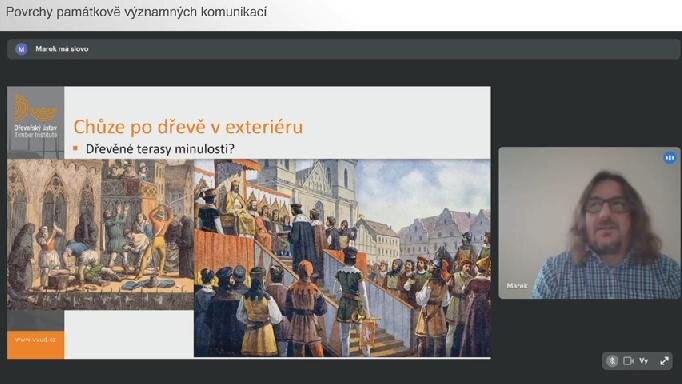Click the 'Marek' name label on video
The image size is (682, 384).
517,286
